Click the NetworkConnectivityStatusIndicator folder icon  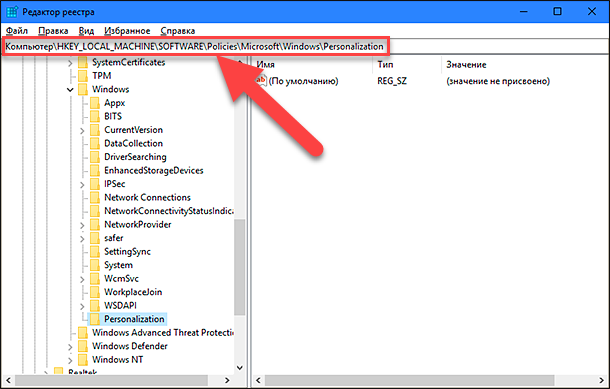pos(95,211)
